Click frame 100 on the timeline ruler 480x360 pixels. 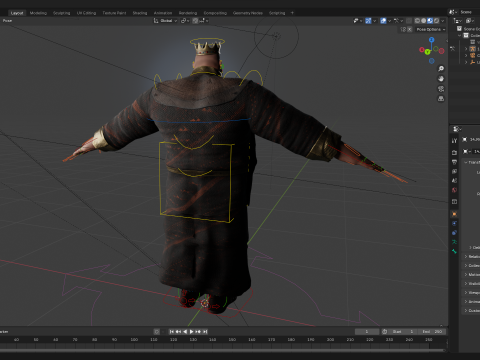click(134, 340)
